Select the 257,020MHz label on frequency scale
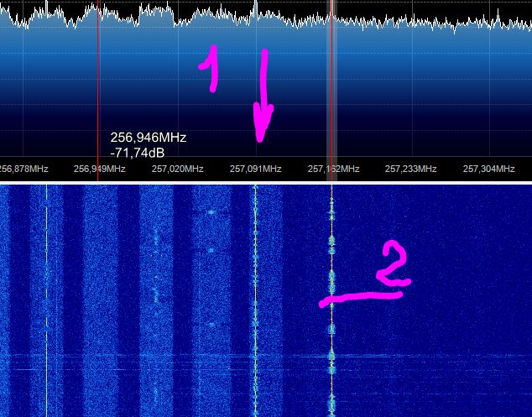Screen dimensions: 532x417 [178, 169]
